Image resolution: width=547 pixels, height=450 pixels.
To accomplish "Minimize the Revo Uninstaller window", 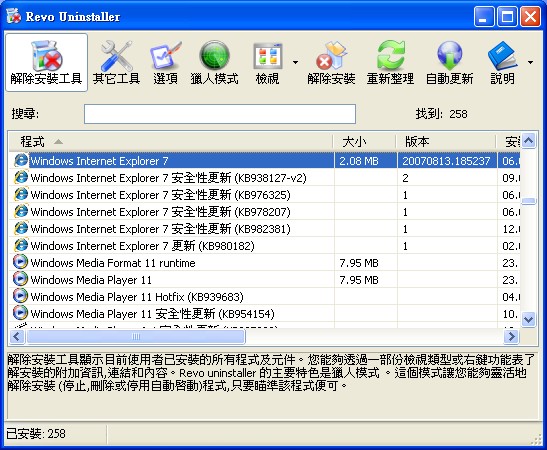I will (x=484, y=16).
